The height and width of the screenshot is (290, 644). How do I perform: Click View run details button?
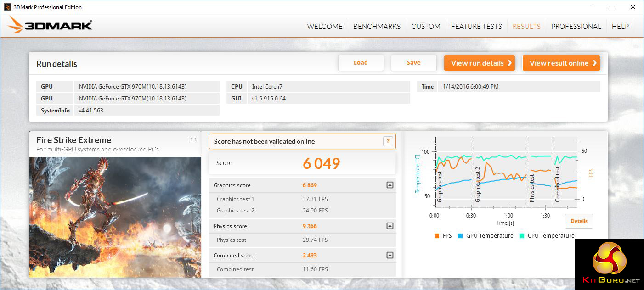[479, 63]
